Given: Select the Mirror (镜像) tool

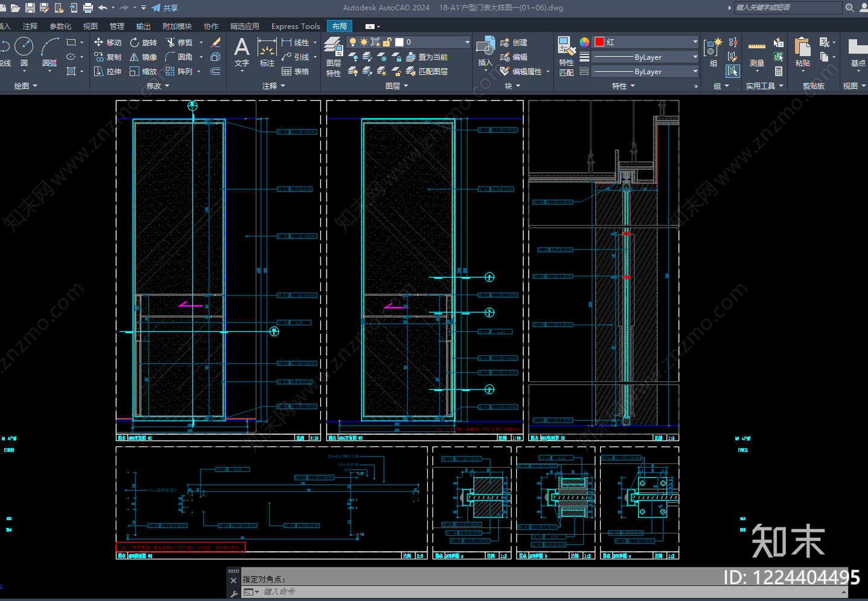Looking at the screenshot, I should [144, 57].
